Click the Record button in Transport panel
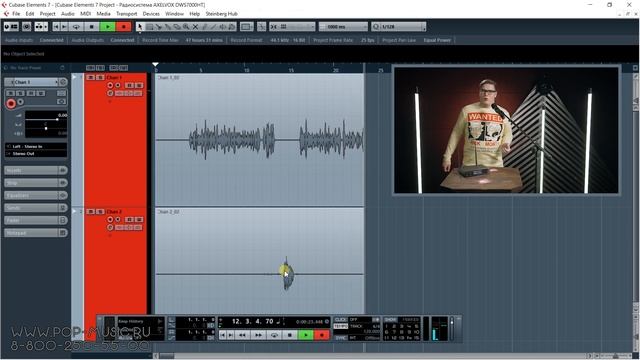640x360 pixels. pos(322,335)
